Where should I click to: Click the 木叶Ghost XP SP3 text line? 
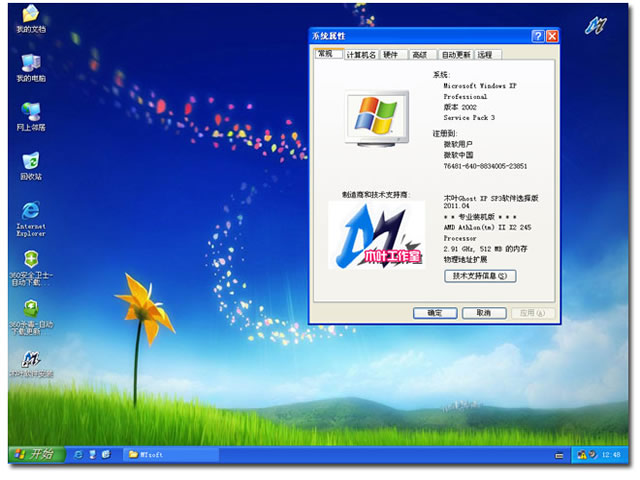pyautogui.click(x=491, y=198)
